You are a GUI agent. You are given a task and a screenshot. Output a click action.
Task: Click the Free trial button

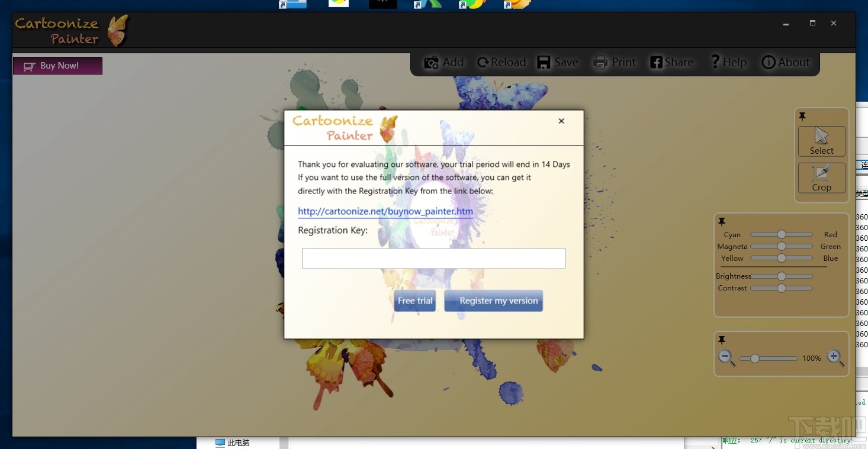415,301
